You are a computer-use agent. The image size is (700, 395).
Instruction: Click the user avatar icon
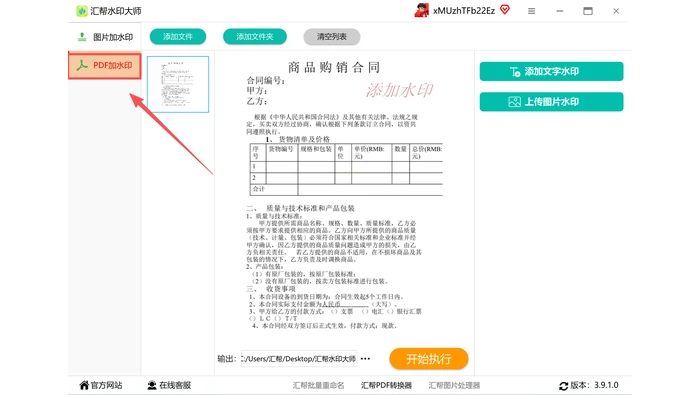(421, 10)
